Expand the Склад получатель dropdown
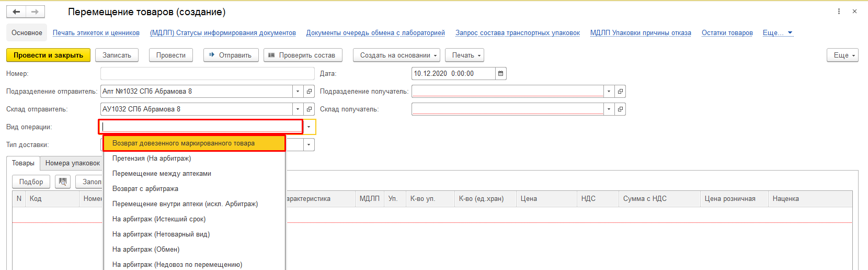The height and width of the screenshot is (270, 868). 609,109
